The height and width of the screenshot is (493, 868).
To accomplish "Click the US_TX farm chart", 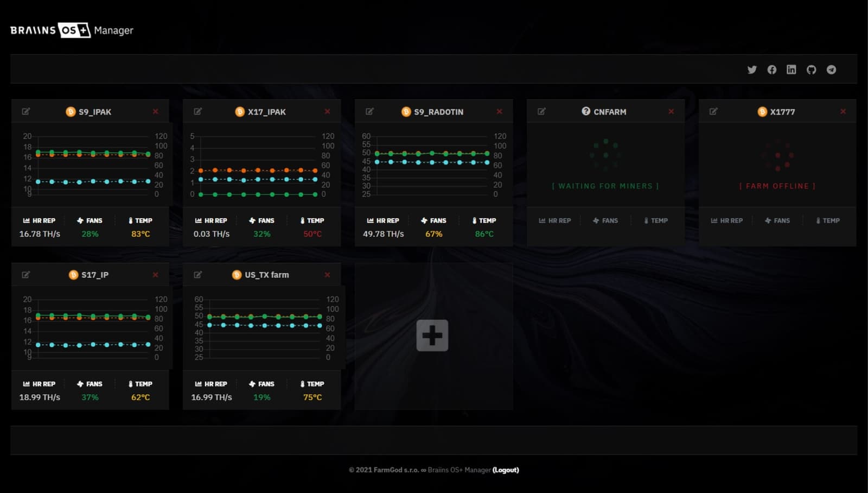I will [x=264, y=327].
